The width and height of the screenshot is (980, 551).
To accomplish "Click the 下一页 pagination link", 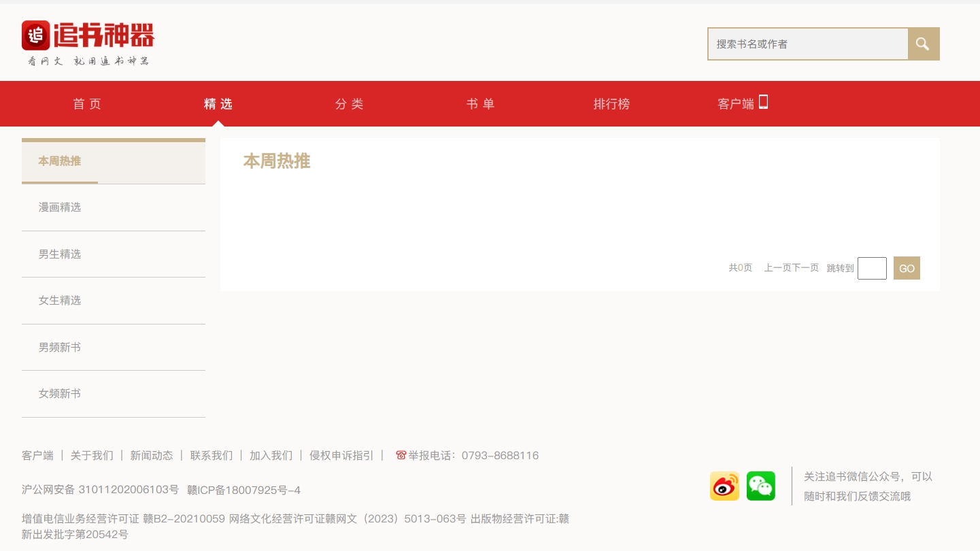I will tap(805, 268).
